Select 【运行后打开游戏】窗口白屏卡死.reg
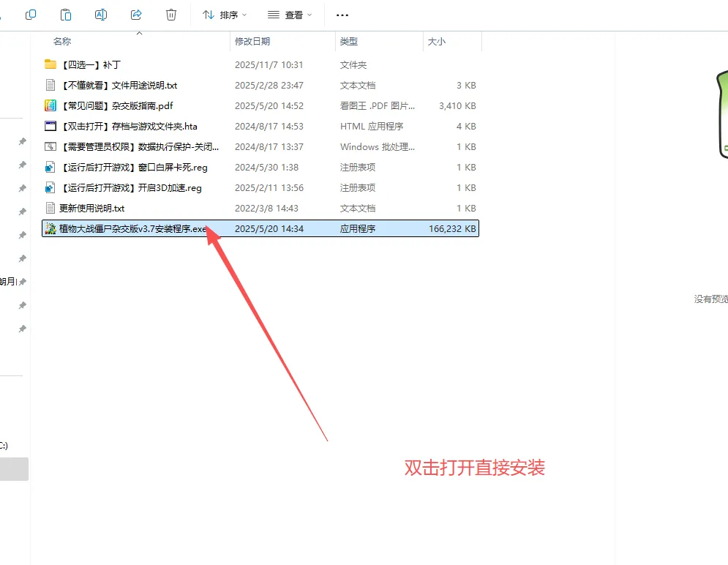The image size is (728, 565). (x=134, y=167)
